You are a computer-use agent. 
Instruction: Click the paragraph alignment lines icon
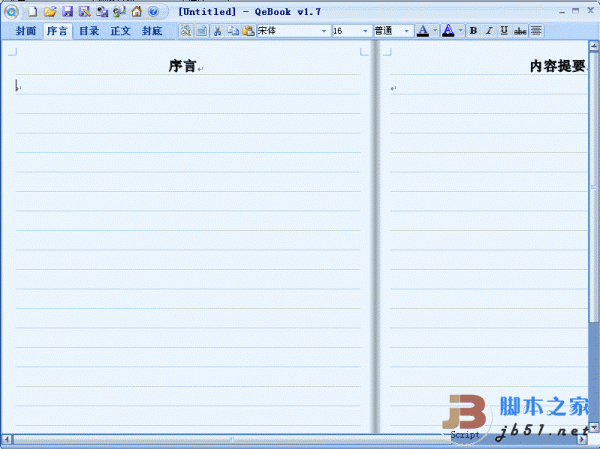point(536,31)
